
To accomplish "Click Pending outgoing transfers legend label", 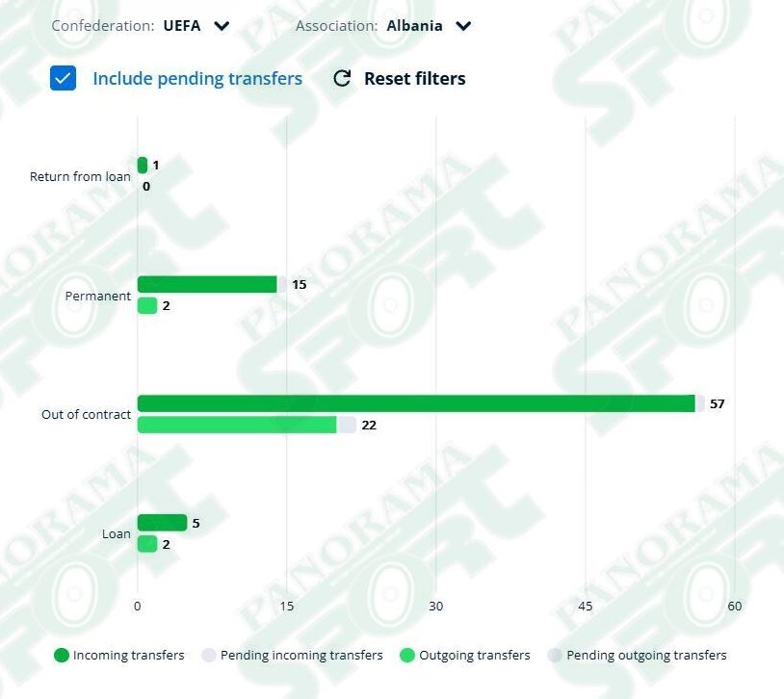I will tap(646, 655).
